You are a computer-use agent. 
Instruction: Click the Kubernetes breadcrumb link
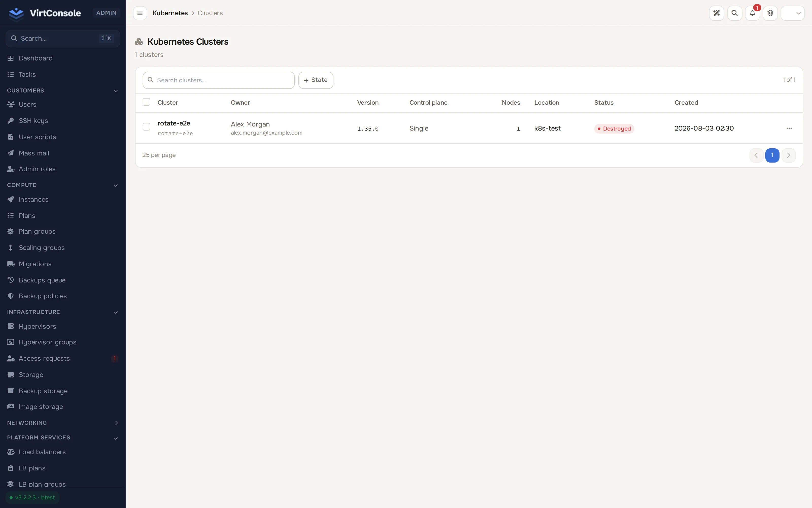tap(170, 13)
